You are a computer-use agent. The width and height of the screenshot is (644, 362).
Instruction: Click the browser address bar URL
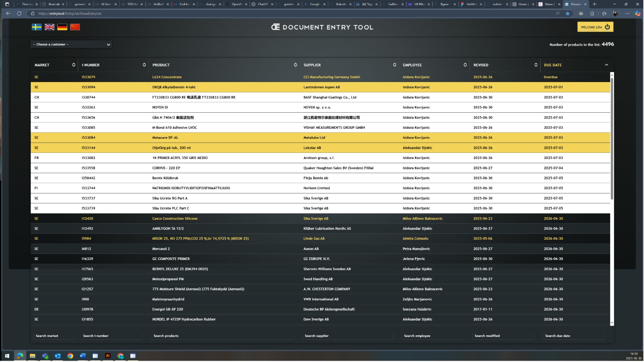click(70, 13)
